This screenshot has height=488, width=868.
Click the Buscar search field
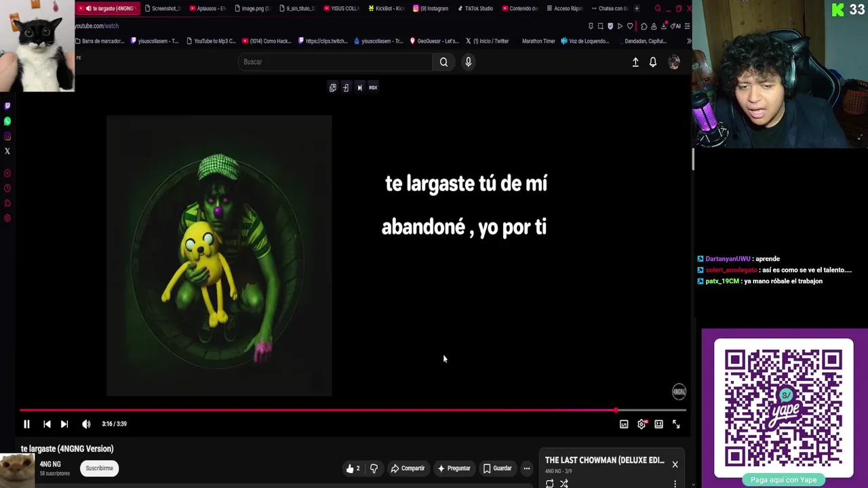tap(336, 62)
